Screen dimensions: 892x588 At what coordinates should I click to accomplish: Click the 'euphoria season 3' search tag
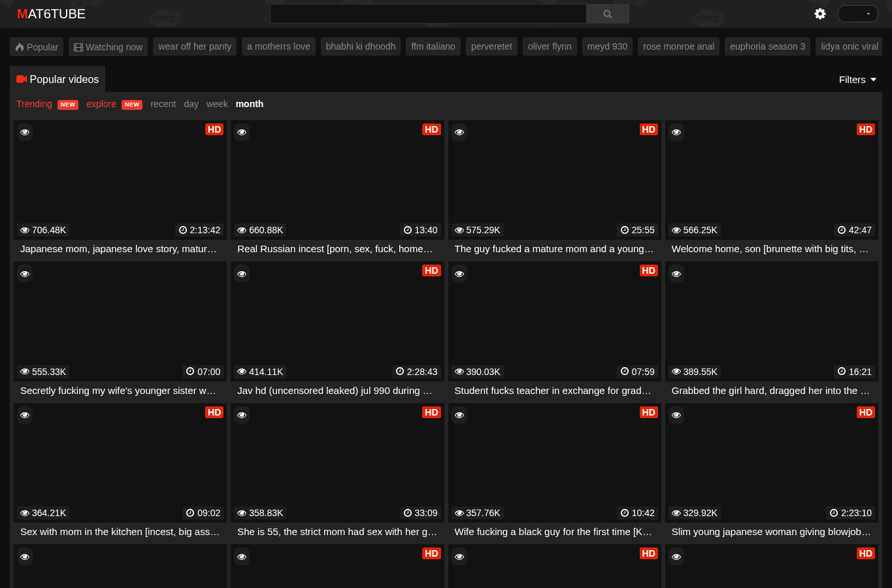click(x=767, y=46)
